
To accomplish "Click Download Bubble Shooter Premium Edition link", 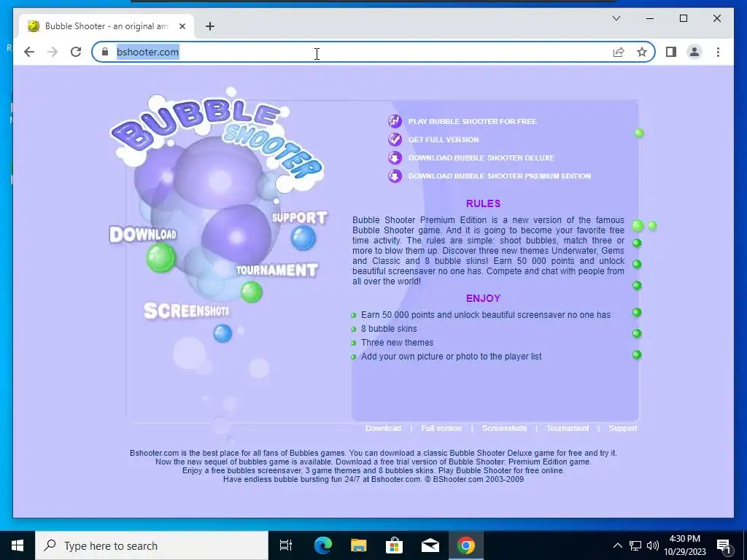I will pyautogui.click(x=499, y=176).
